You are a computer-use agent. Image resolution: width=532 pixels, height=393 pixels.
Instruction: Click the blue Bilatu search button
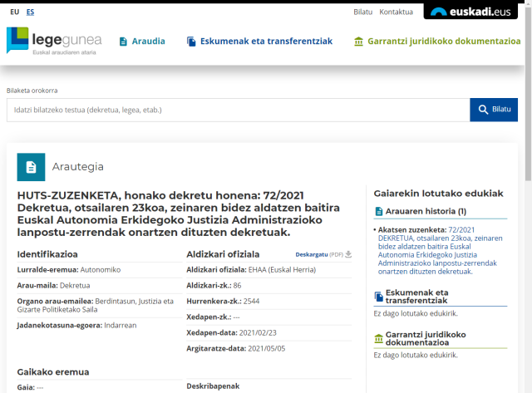coord(494,110)
